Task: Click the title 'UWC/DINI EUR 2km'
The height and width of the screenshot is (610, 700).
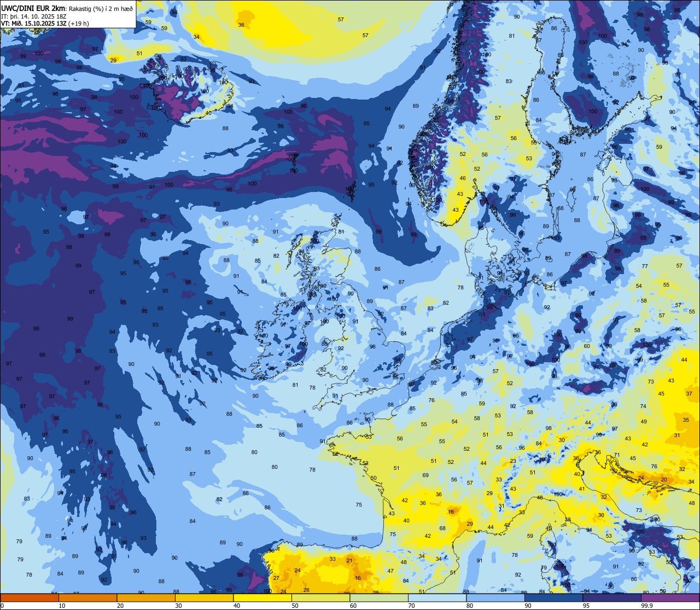Action: pyautogui.click(x=33, y=8)
